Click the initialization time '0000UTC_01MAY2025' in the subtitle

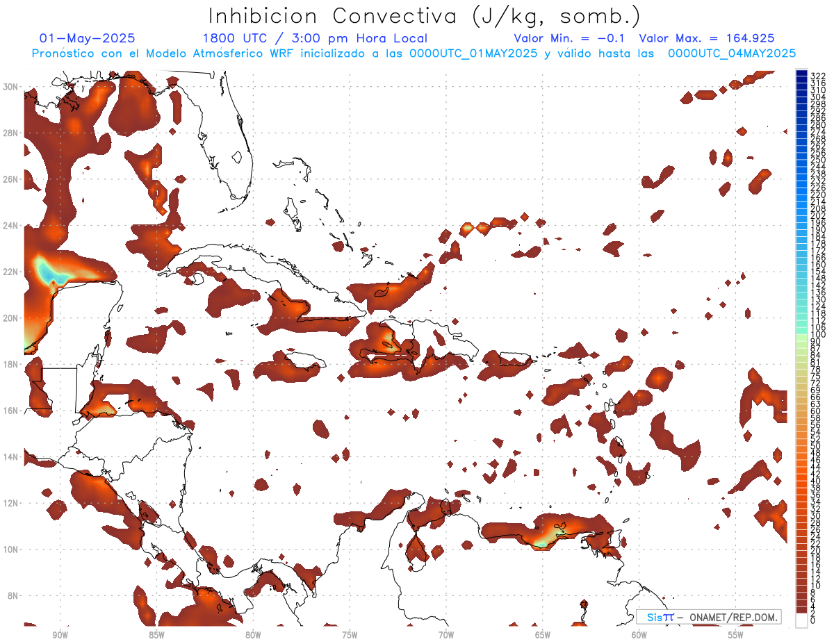click(x=472, y=53)
